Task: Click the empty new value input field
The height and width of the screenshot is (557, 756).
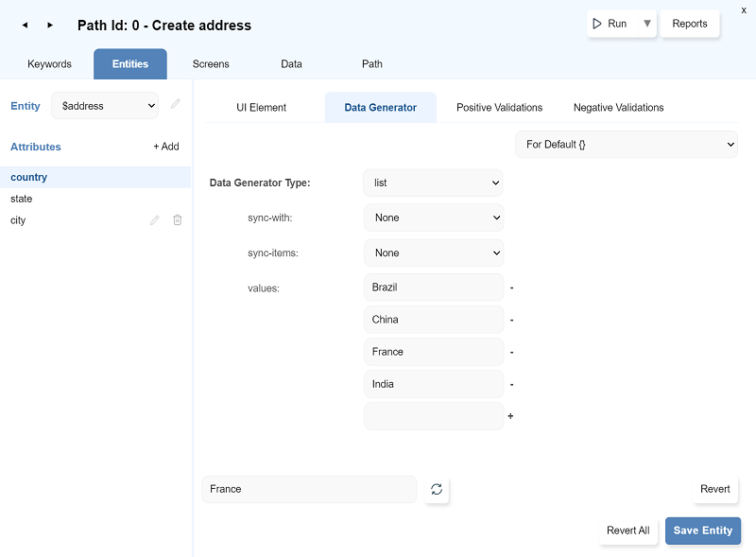Action: pyautogui.click(x=433, y=416)
